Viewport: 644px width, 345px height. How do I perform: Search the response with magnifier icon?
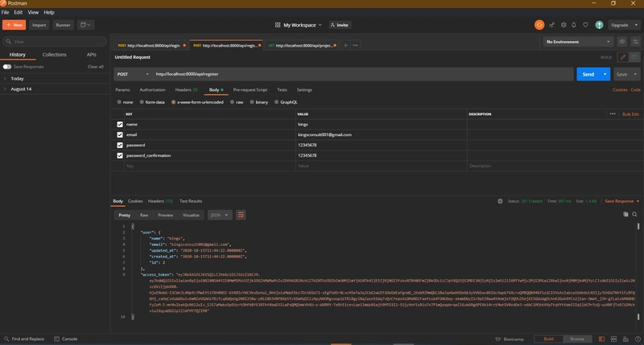(x=634, y=214)
